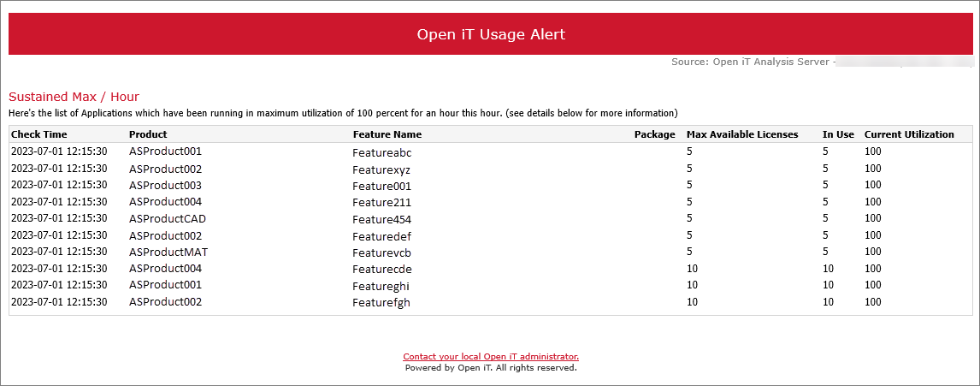Image resolution: width=980 pixels, height=386 pixels.
Task: Click the Current Utilization column header
Action: pos(909,134)
